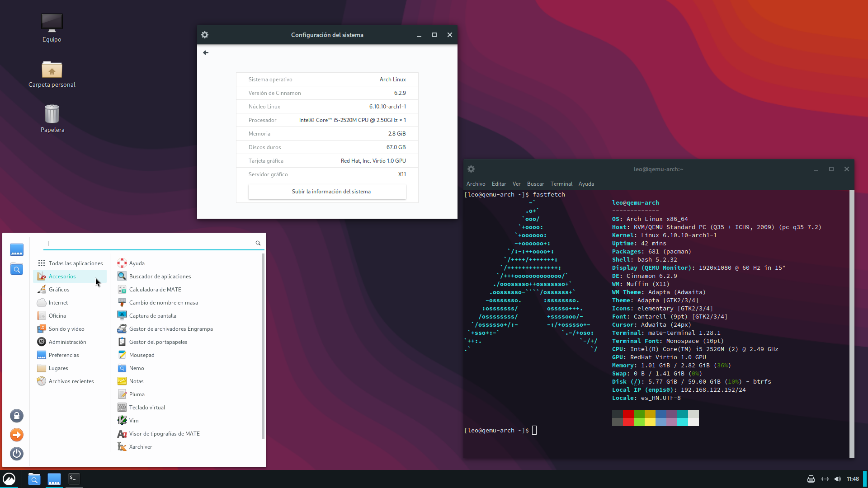Click the show desktop launcher on the panel
This screenshot has width=868, height=488.
click(x=54, y=479)
